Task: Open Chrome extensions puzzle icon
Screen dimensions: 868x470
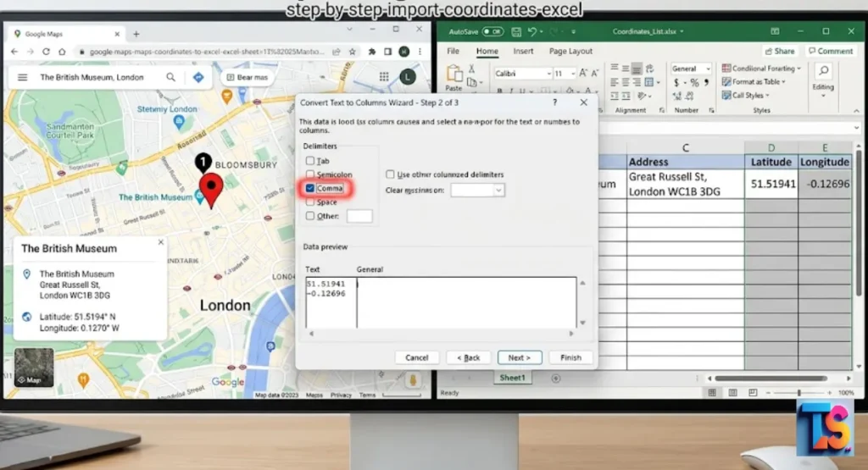Action: [372, 52]
